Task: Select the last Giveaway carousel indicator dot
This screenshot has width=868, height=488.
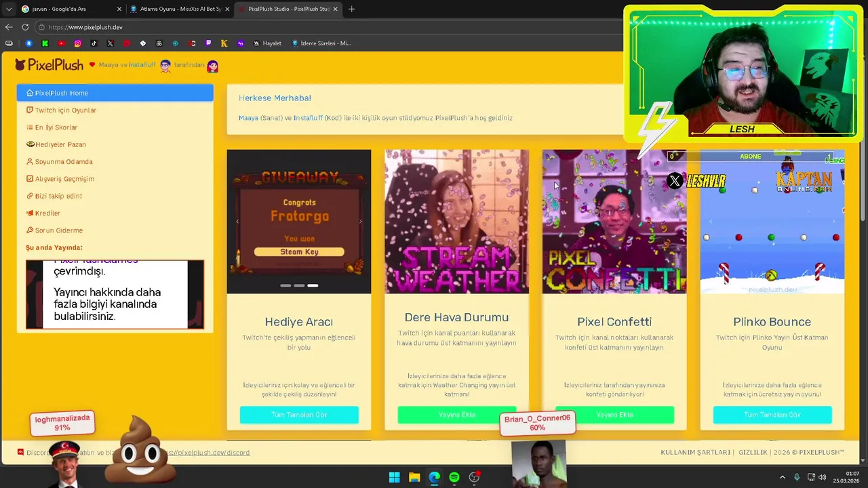Action: pos(313,285)
